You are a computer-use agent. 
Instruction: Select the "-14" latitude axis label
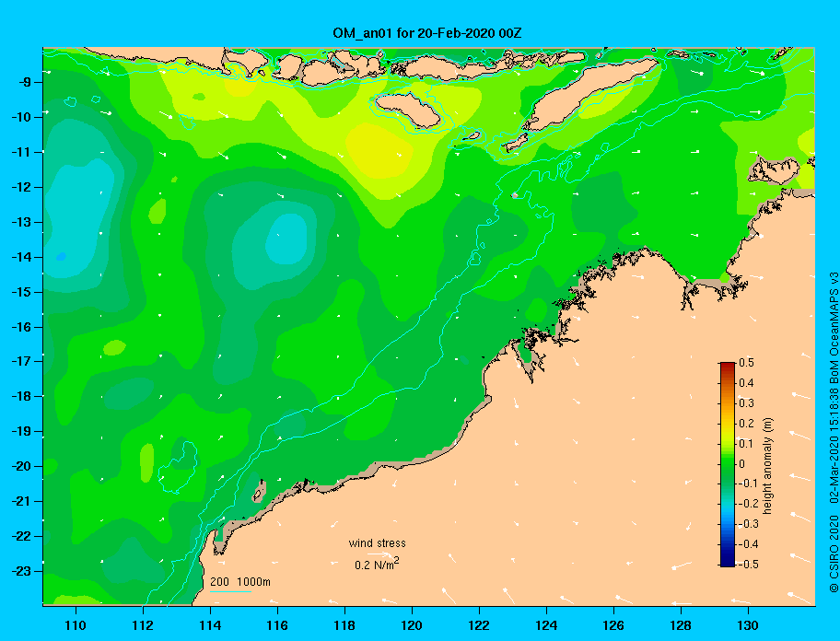(x=20, y=257)
